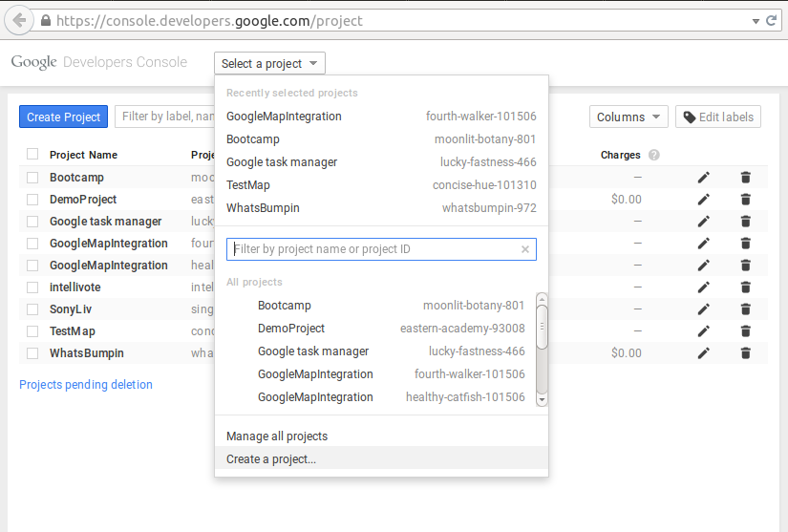Click the Google logo

point(33,62)
